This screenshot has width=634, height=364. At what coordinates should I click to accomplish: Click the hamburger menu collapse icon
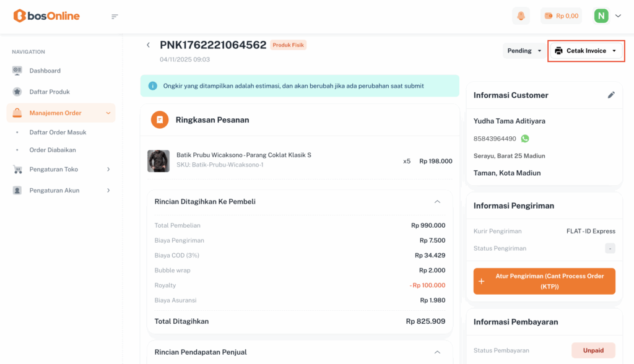coord(115,17)
